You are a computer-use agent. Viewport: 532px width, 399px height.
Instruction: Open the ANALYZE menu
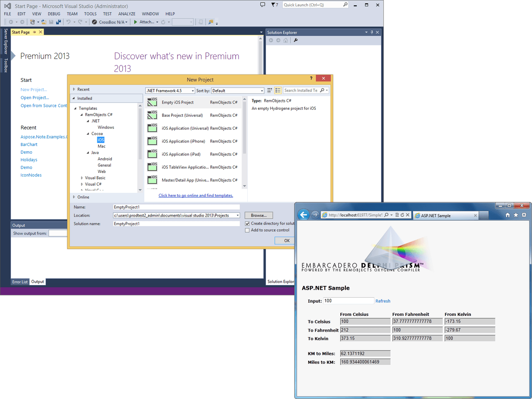[x=127, y=14]
